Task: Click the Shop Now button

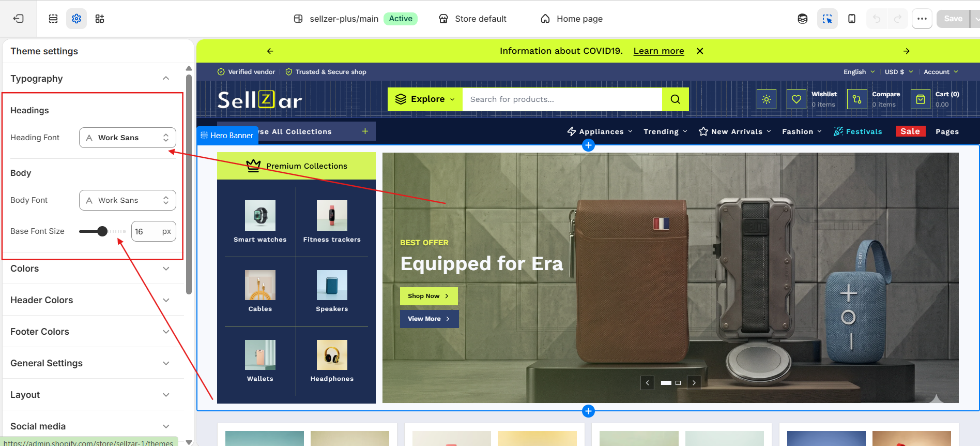Action: (x=429, y=296)
